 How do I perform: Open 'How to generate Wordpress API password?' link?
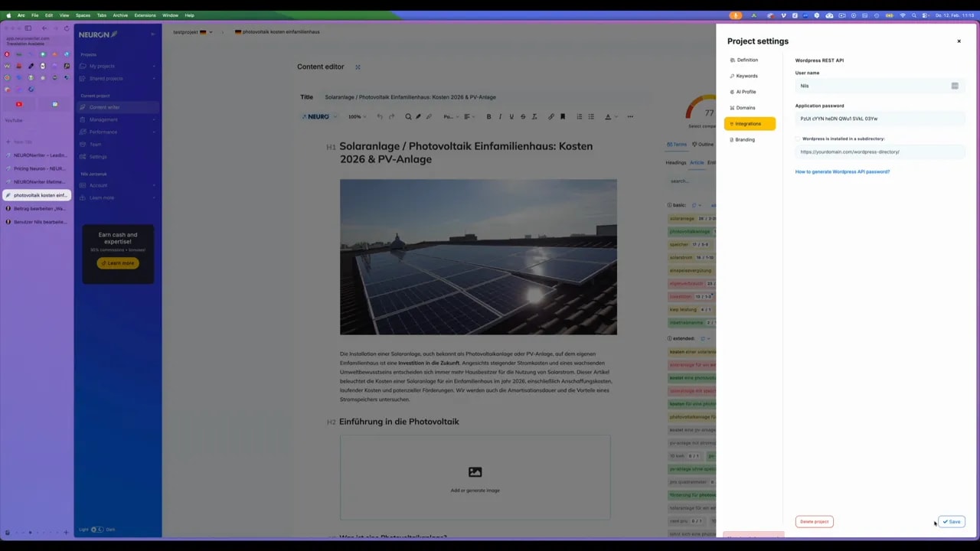click(842, 171)
